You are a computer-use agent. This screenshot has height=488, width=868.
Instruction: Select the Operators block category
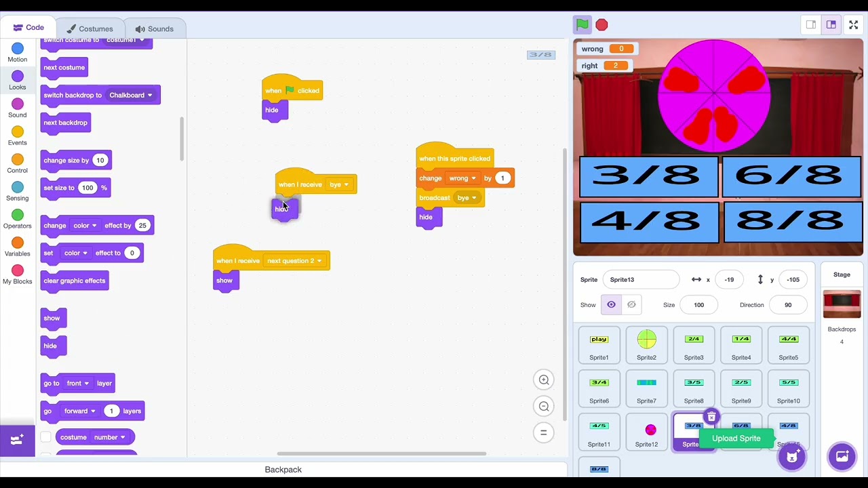click(18, 219)
